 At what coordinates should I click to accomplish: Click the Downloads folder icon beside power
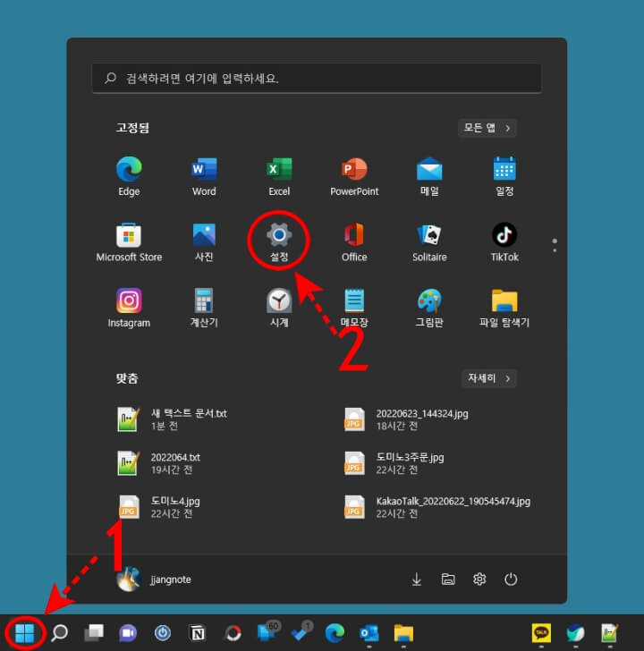pos(417,579)
